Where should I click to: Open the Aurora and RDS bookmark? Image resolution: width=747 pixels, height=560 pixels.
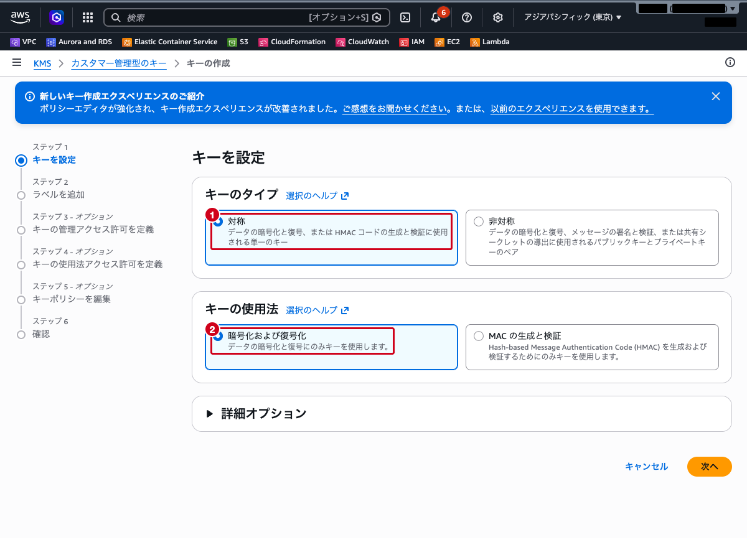(x=79, y=42)
